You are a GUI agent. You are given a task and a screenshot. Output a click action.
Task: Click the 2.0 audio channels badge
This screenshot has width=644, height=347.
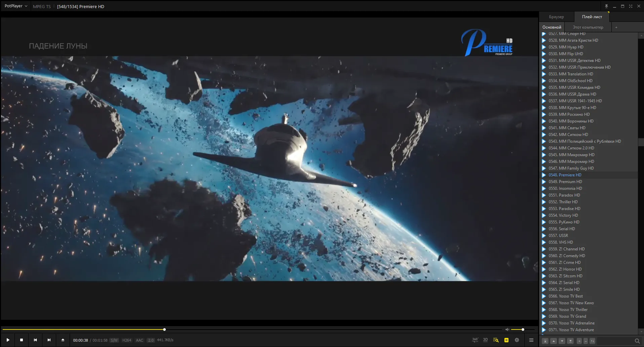tap(151, 340)
